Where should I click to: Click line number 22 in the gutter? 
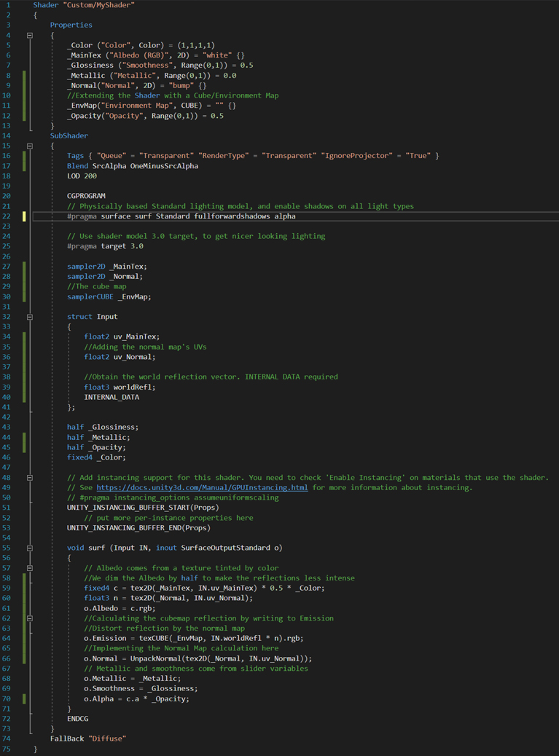pyautogui.click(x=7, y=216)
